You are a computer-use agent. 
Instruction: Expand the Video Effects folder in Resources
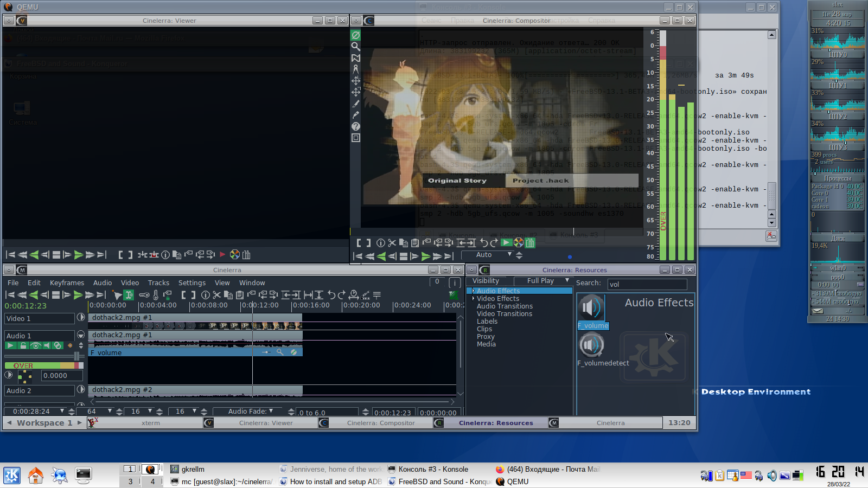click(473, 299)
